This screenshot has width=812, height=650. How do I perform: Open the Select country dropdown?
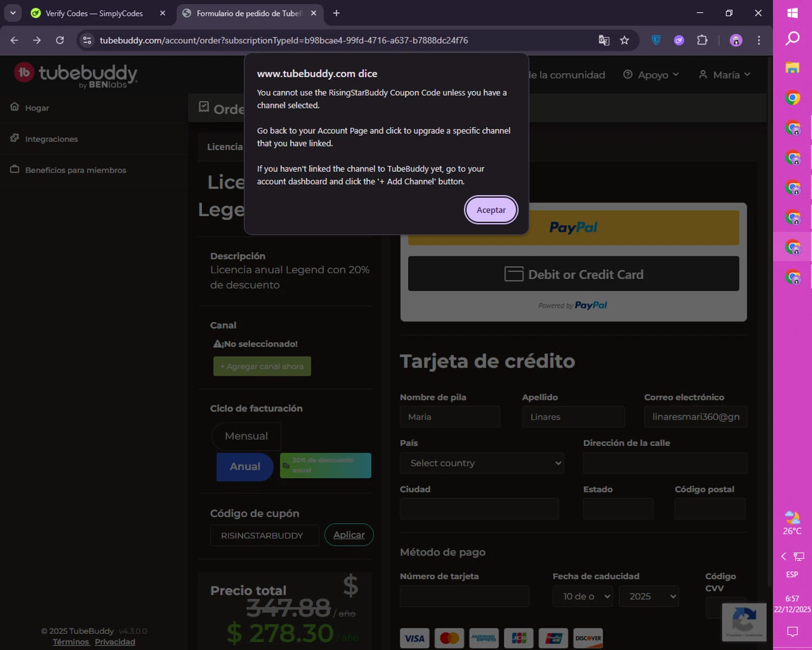coord(482,463)
